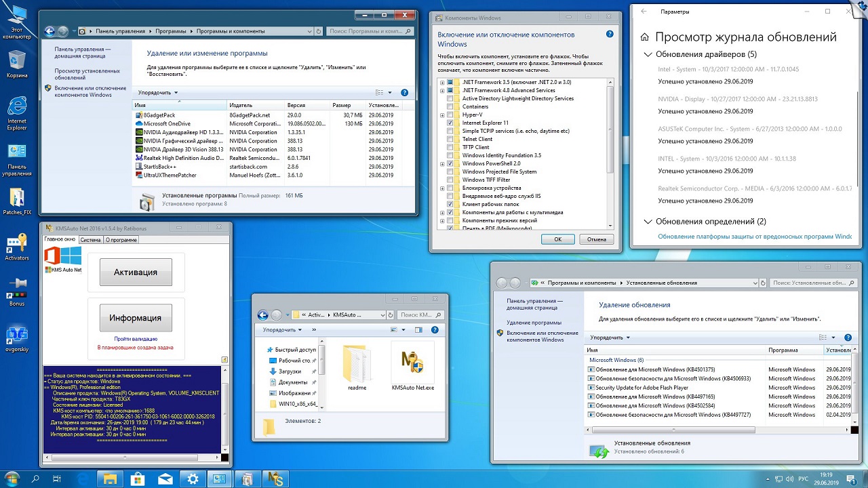Open Settings gear icon in taskbar

coord(193,479)
